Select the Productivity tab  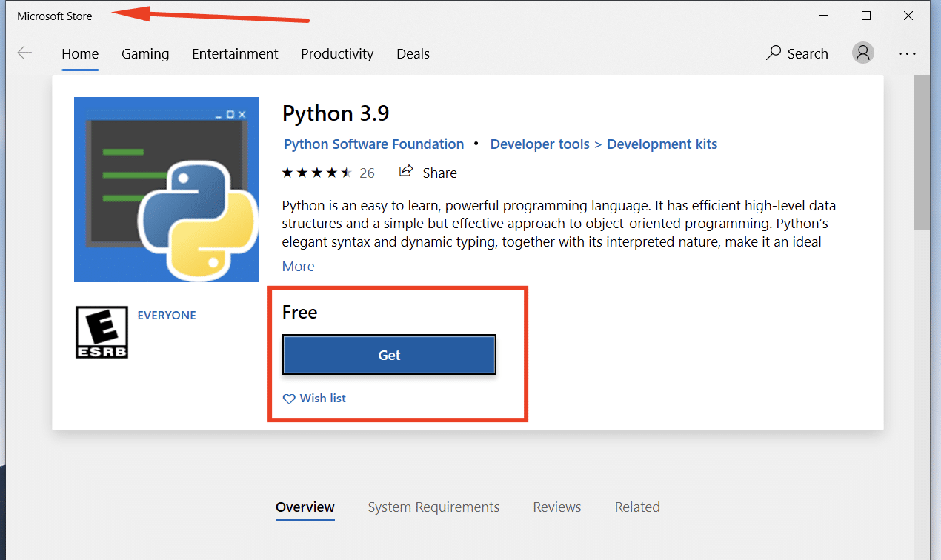337,54
